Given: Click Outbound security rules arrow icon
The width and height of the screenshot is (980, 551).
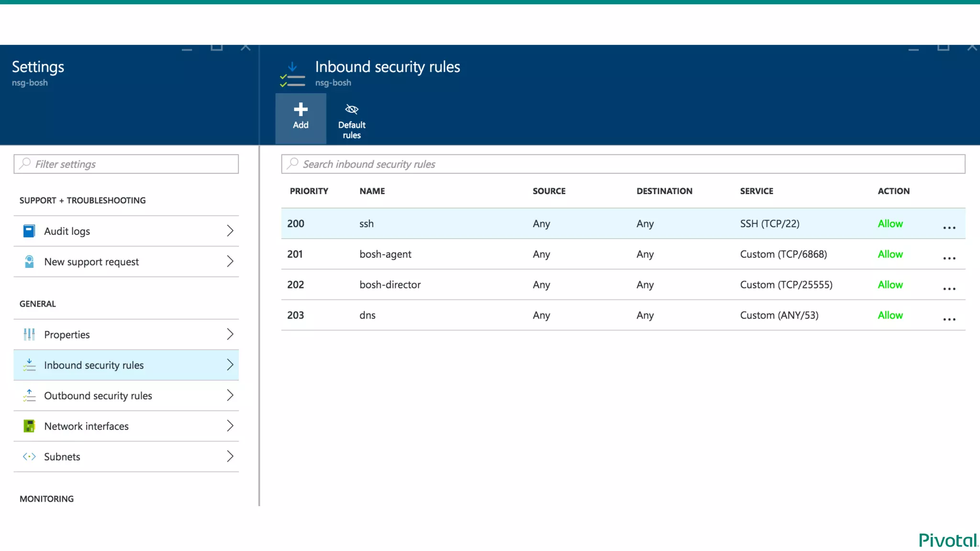Looking at the screenshot, I should [x=29, y=396].
